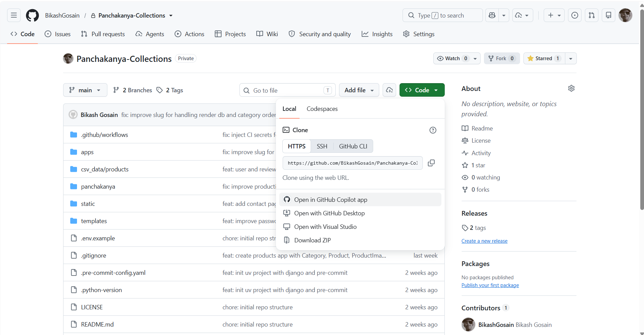644x335 pixels.
Task: Open issues inbox icon in header
Action: pos(575,15)
